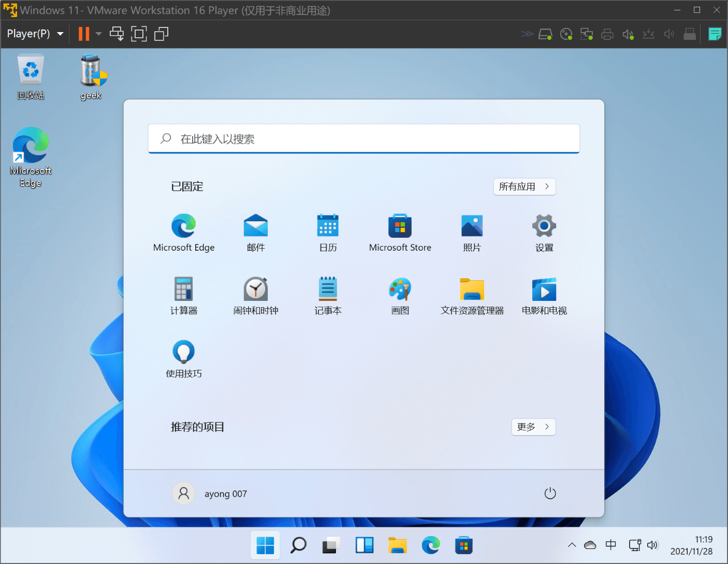Enter VMware full screen mode
The width and height of the screenshot is (728, 564).
point(139,34)
